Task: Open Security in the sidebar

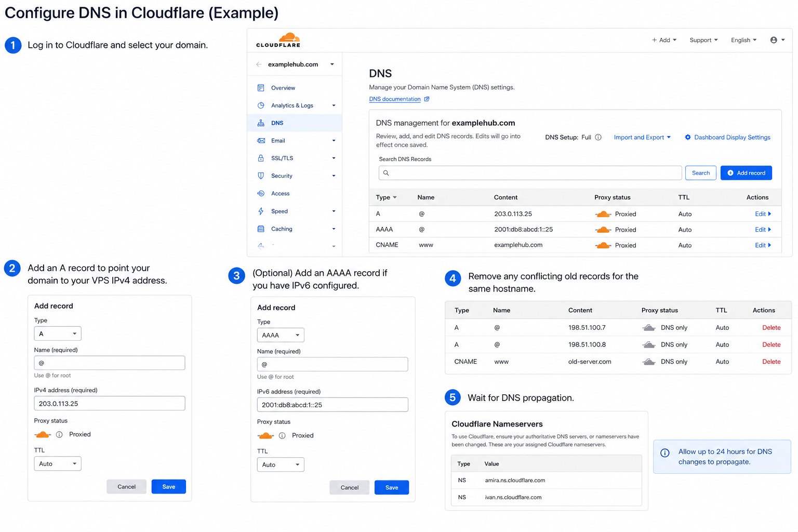Action: (x=282, y=176)
